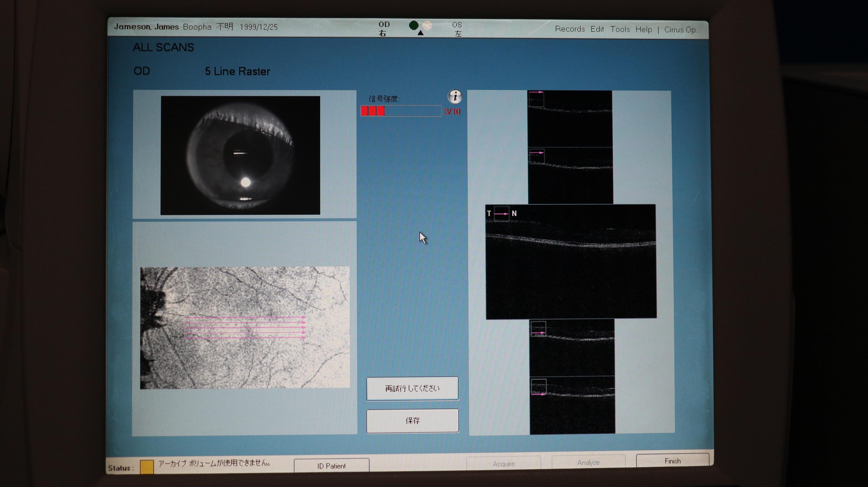The image size is (868, 487).
Task: Open the Records menu
Action: (x=570, y=29)
